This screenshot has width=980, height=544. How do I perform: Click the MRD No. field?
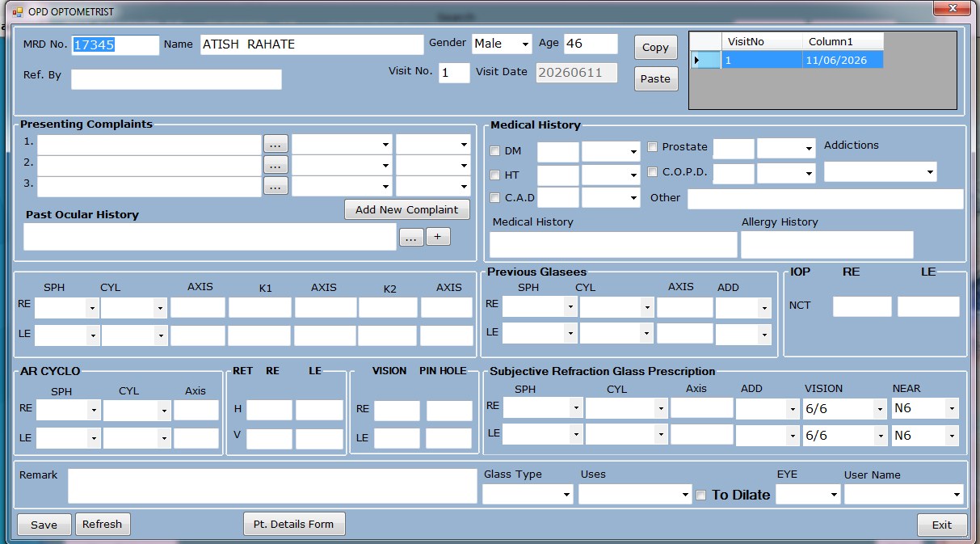(116, 45)
